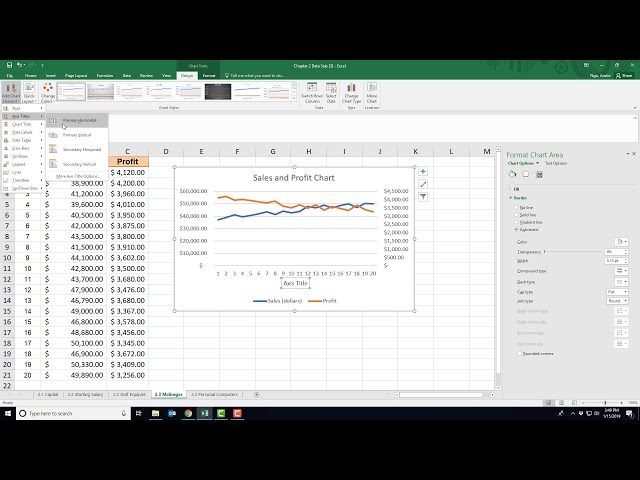This screenshot has height=480, width=640.
Task: Open Outlook from the taskbar
Action: (172, 413)
